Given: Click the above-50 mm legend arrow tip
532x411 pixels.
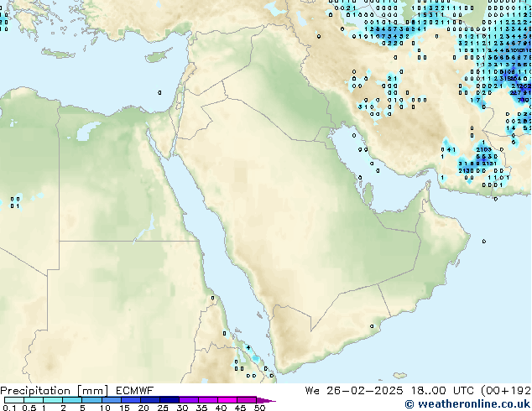Looking at the screenshot, I should (x=266, y=400).
